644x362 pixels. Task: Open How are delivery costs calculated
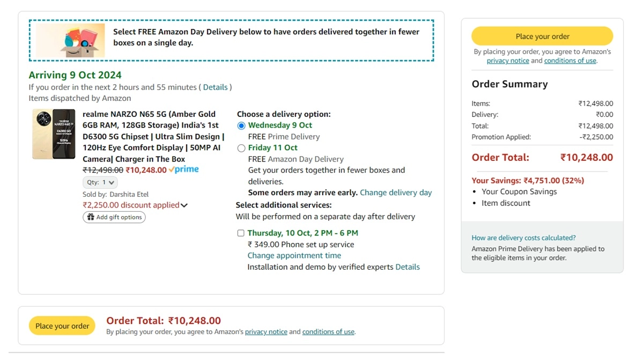tap(523, 238)
